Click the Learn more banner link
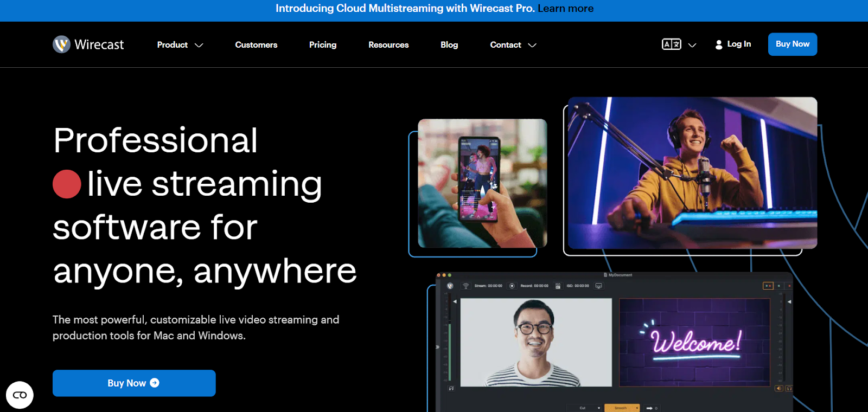 [565, 9]
